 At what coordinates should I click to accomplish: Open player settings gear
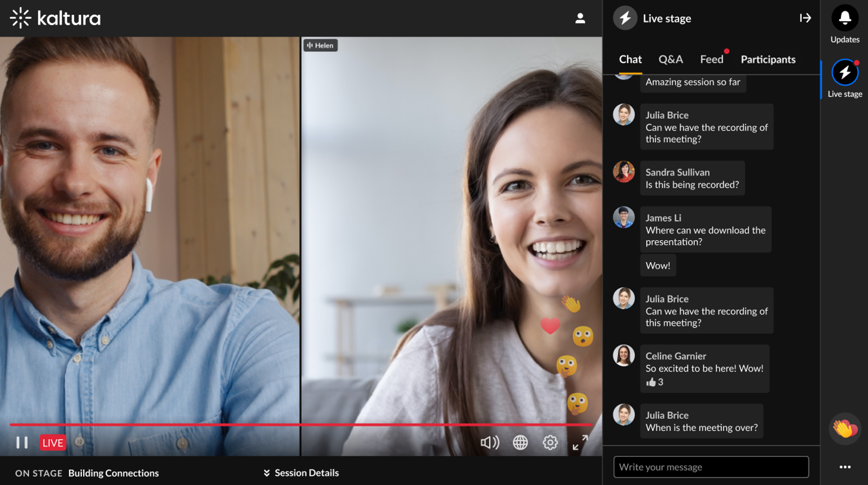pyautogui.click(x=550, y=443)
